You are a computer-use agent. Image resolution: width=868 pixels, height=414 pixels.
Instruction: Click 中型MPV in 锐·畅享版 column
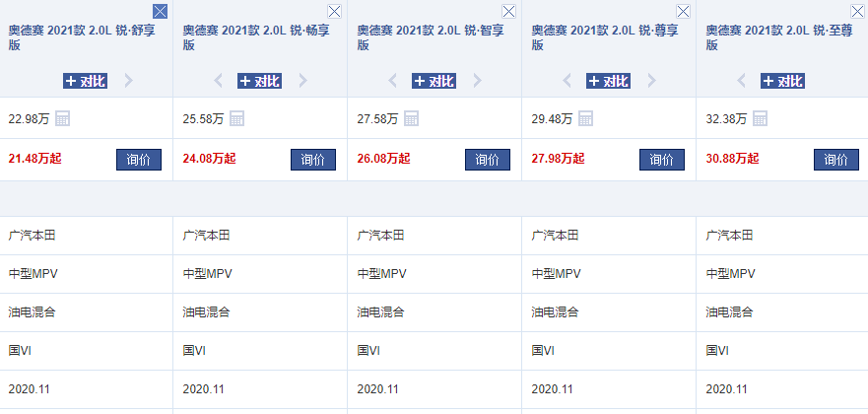207,273
